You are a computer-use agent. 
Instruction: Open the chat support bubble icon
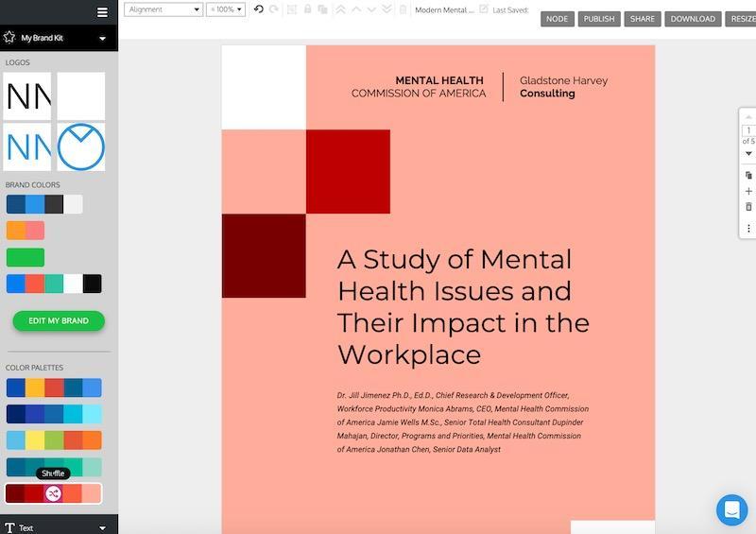[731, 509]
